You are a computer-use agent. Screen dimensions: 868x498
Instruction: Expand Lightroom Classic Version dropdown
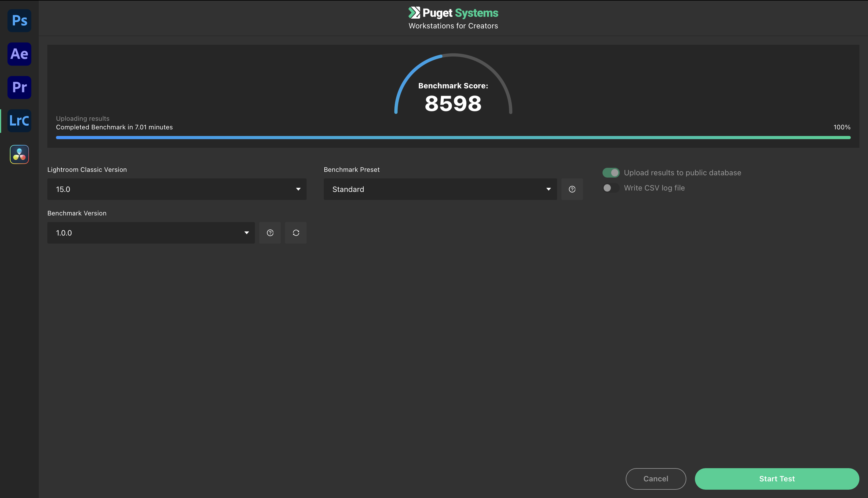tap(177, 189)
